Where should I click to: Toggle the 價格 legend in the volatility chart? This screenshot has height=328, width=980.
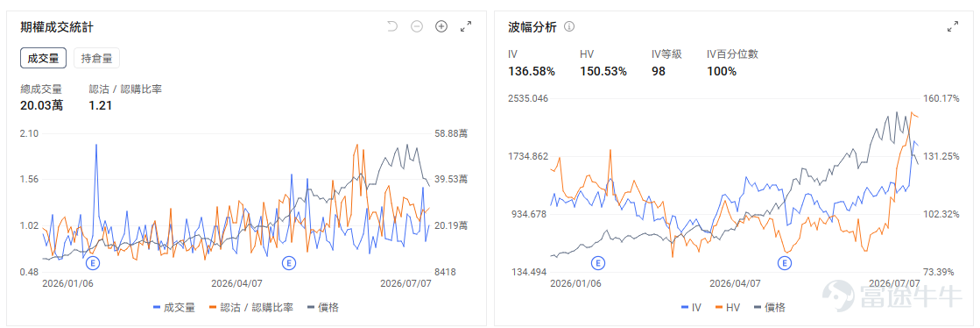coord(770,307)
